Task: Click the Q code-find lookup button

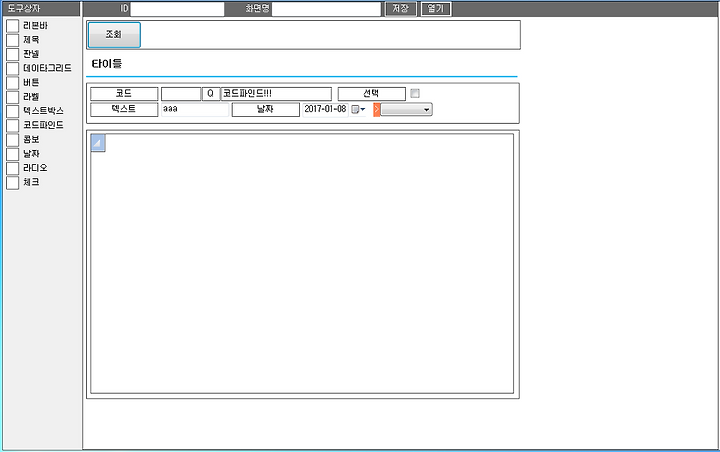Action: pyautogui.click(x=210, y=94)
